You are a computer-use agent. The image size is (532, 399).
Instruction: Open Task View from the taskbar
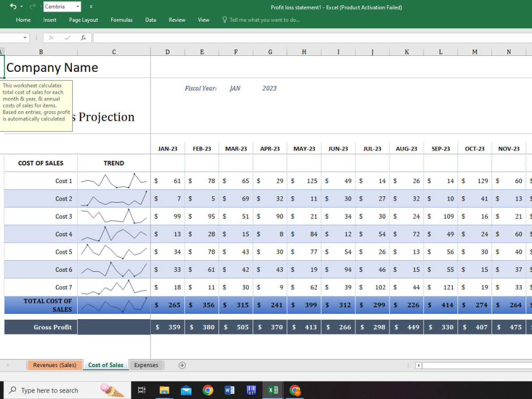(142, 389)
